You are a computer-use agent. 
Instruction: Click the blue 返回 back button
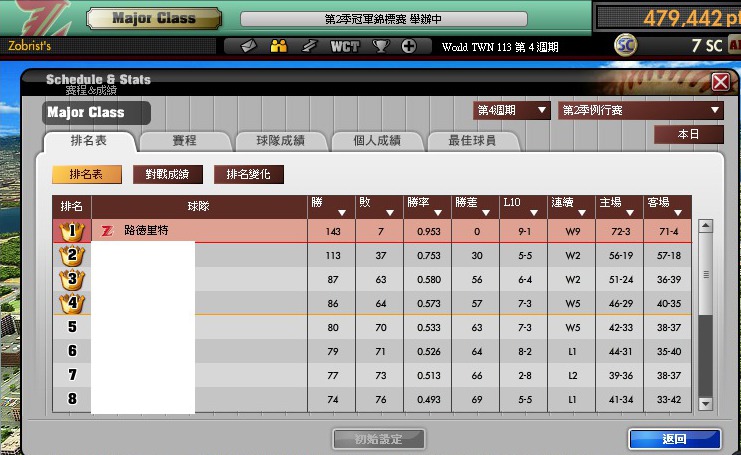[674, 439]
